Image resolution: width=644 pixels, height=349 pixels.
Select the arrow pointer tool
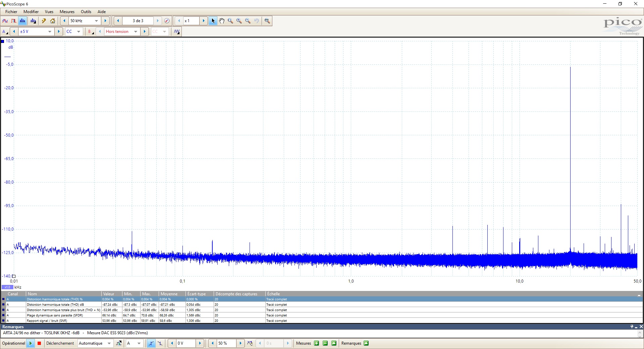tap(213, 21)
